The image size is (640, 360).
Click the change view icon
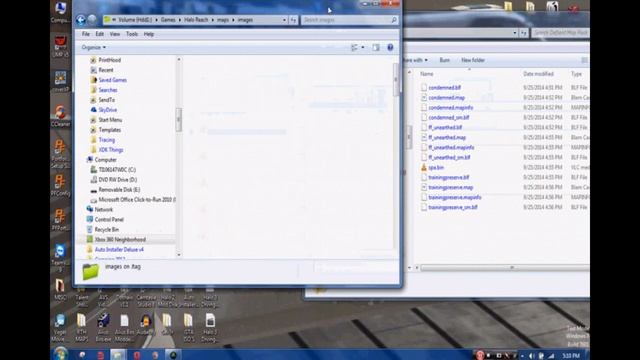click(354, 47)
